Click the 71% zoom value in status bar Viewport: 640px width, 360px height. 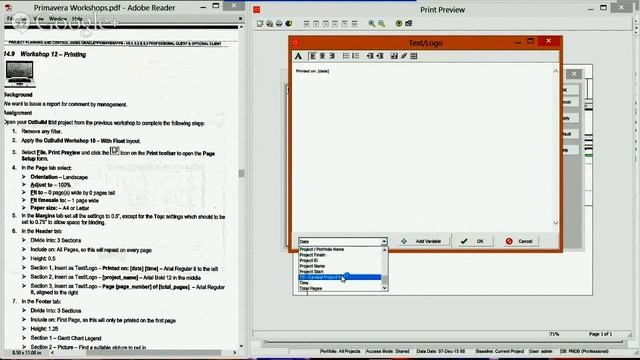tap(554, 334)
